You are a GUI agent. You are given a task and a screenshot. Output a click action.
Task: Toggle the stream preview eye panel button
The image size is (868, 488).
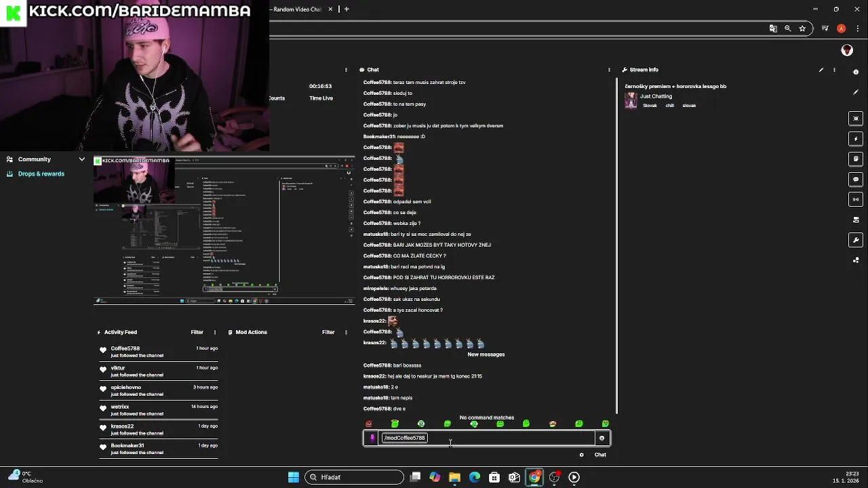[856, 119]
